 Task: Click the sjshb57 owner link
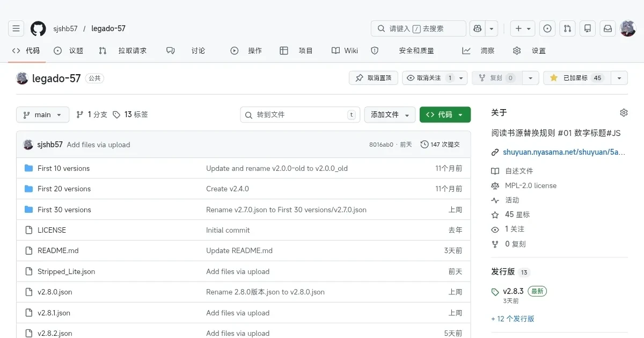pyautogui.click(x=65, y=28)
